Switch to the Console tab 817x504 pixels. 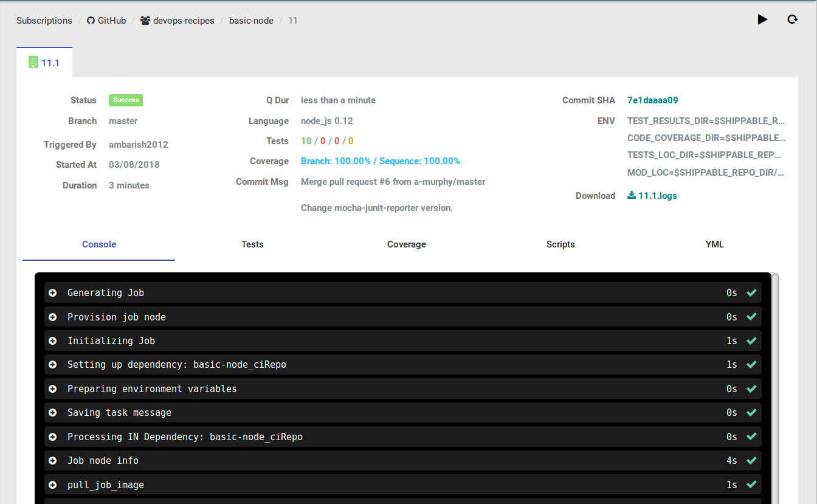coord(99,244)
